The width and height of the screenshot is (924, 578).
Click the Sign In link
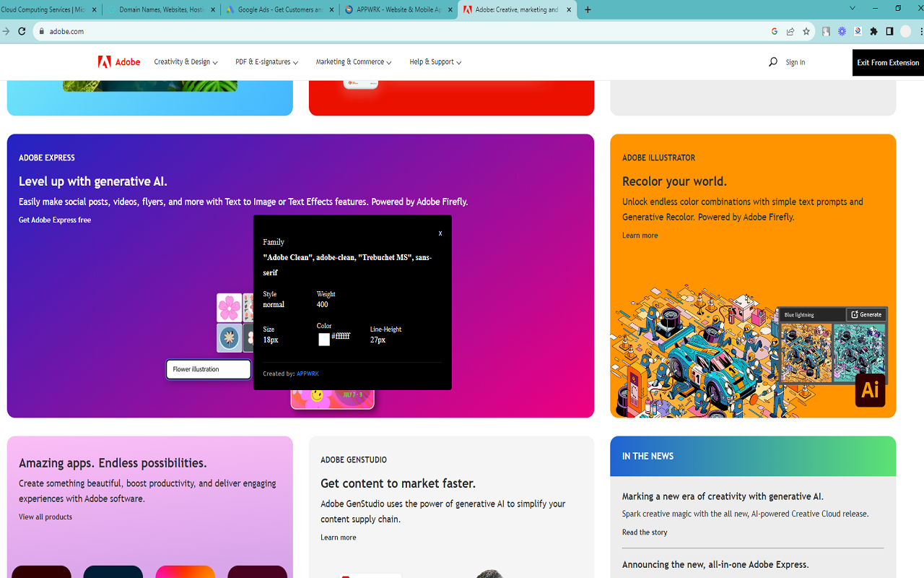coord(796,62)
